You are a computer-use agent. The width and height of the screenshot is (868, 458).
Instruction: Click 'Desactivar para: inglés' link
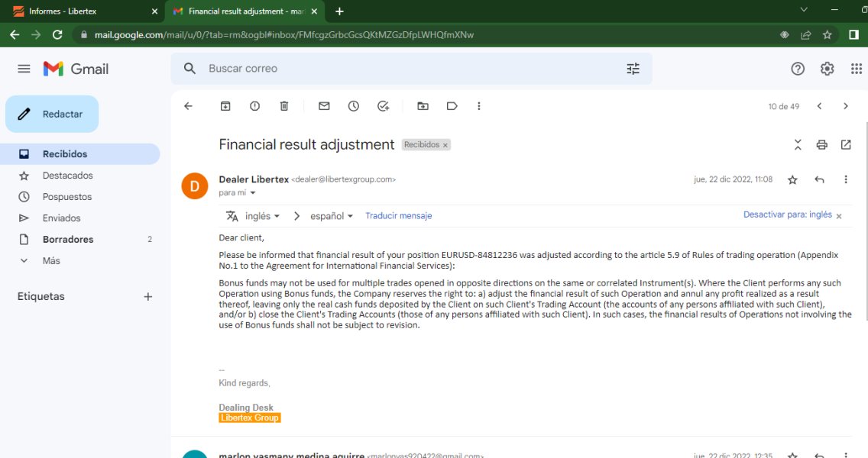tap(787, 214)
